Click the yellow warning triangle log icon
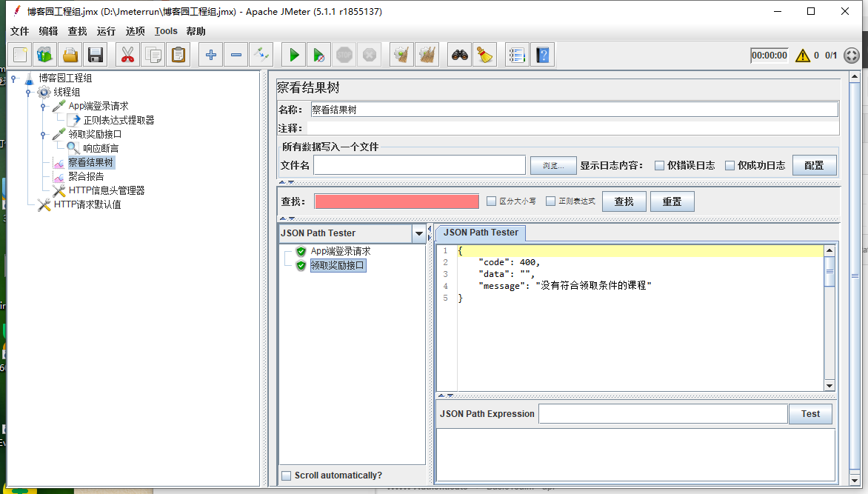 (803, 56)
